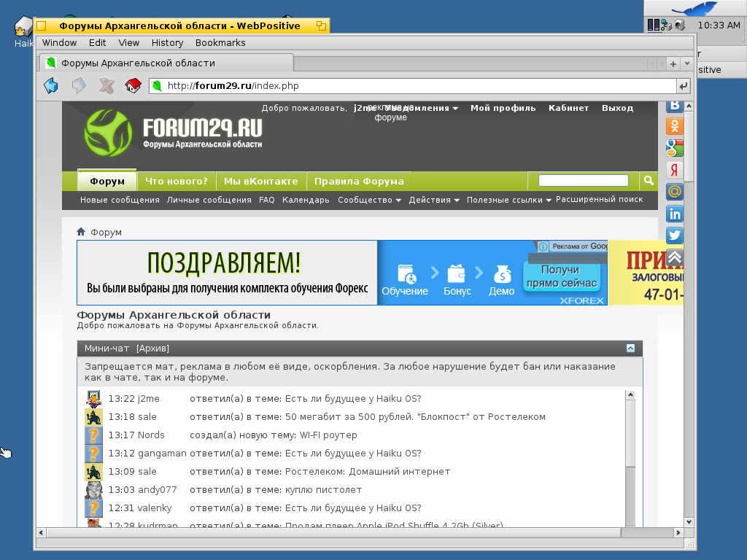
Task: Collapse the Mini-chat panel
Action: click(x=630, y=348)
